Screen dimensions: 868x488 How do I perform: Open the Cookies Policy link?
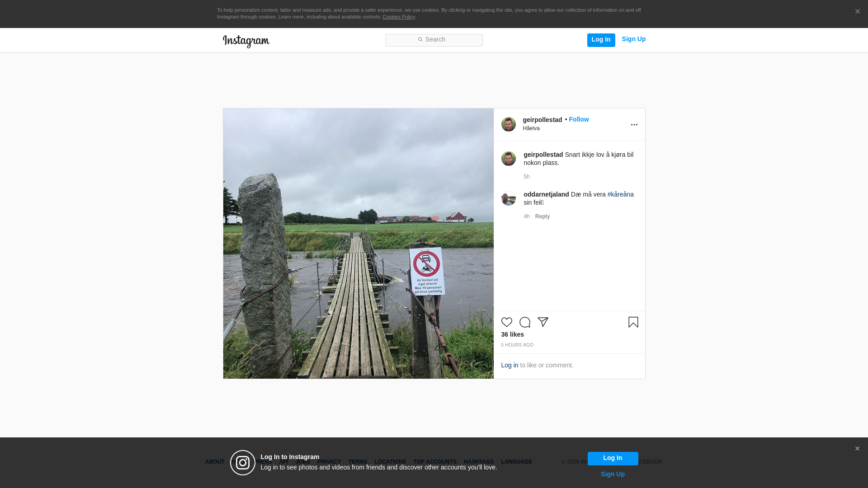coord(399,17)
